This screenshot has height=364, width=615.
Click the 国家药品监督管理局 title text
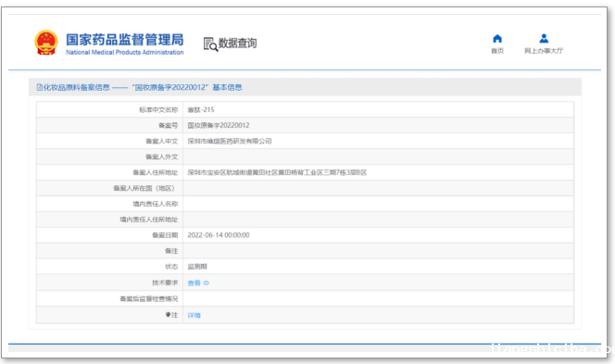(125, 40)
